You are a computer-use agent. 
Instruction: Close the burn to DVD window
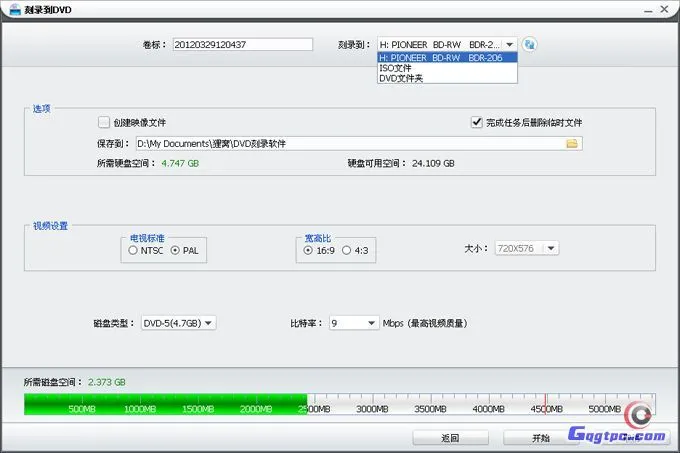[665, 9]
